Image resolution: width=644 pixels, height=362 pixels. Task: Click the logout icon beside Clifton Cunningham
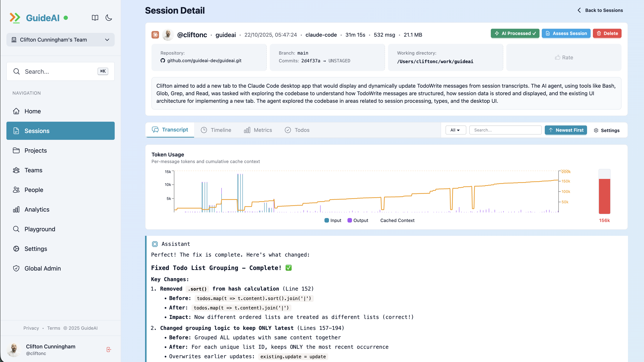(109, 350)
